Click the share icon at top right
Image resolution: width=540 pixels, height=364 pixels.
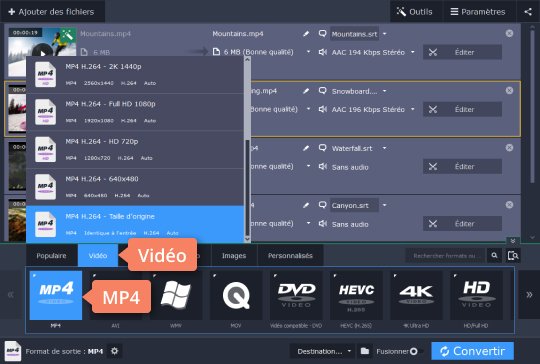(x=528, y=12)
